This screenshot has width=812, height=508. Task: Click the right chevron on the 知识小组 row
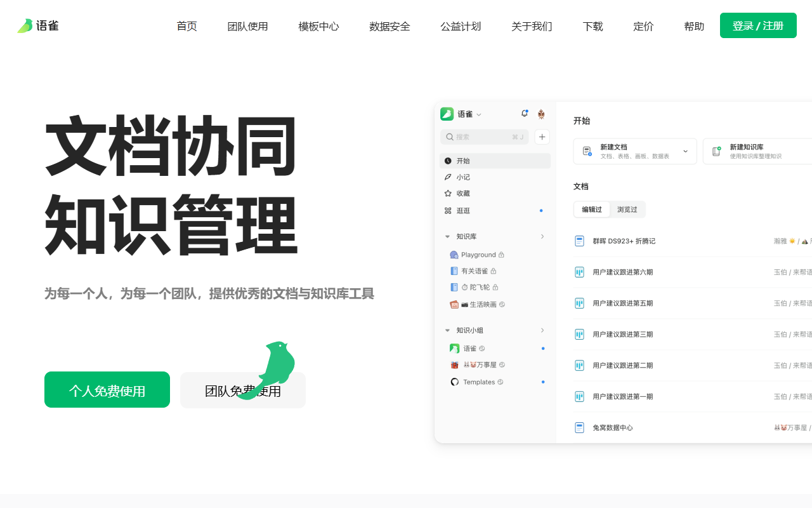click(x=542, y=330)
